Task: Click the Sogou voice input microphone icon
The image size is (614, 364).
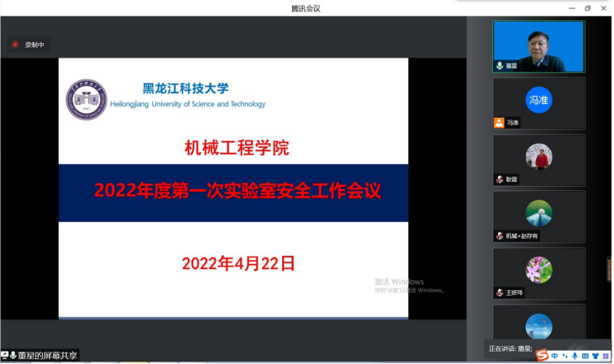Action: [574, 356]
